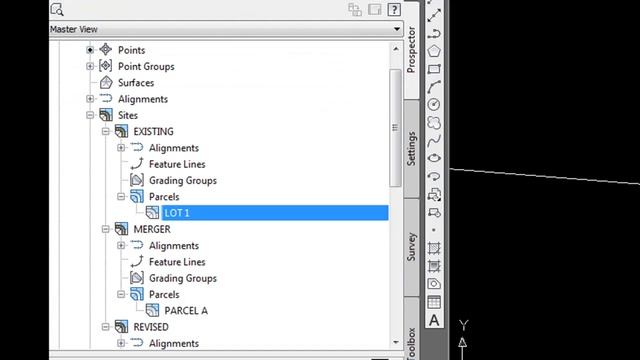Click the Panorama display toggle icon
This screenshot has height=360, width=640.
(x=374, y=9)
